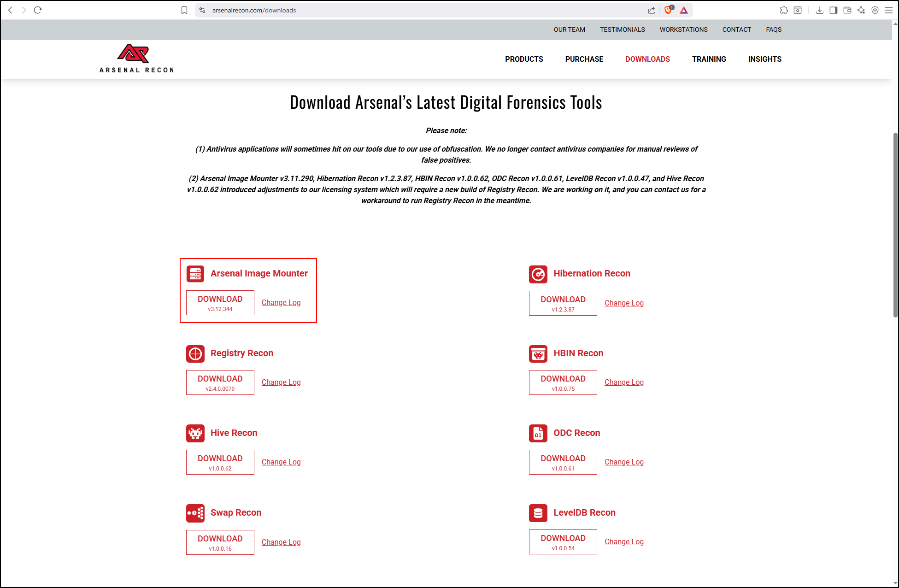The height and width of the screenshot is (588, 899).
Task: Download Hive Recon v1.0.0.62
Action: [x=220, y=462]
